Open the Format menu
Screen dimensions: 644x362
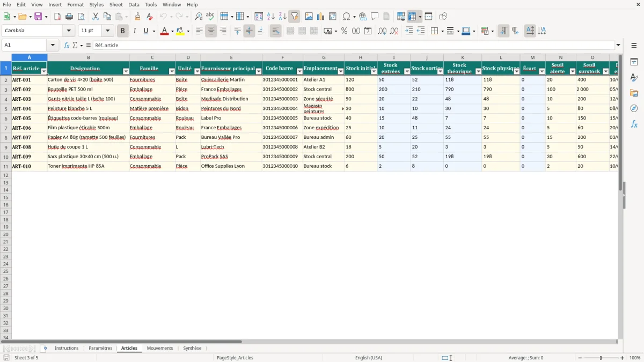76,4
